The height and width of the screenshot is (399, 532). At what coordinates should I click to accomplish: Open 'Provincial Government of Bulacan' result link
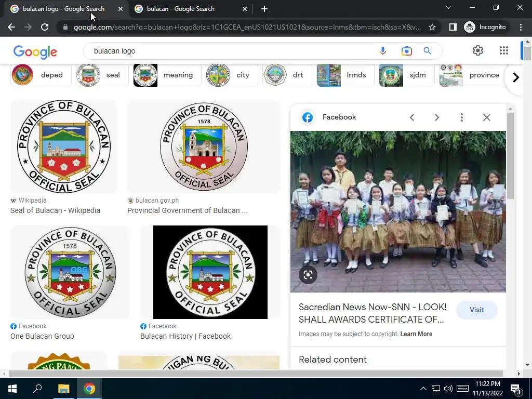click(187, 210)
